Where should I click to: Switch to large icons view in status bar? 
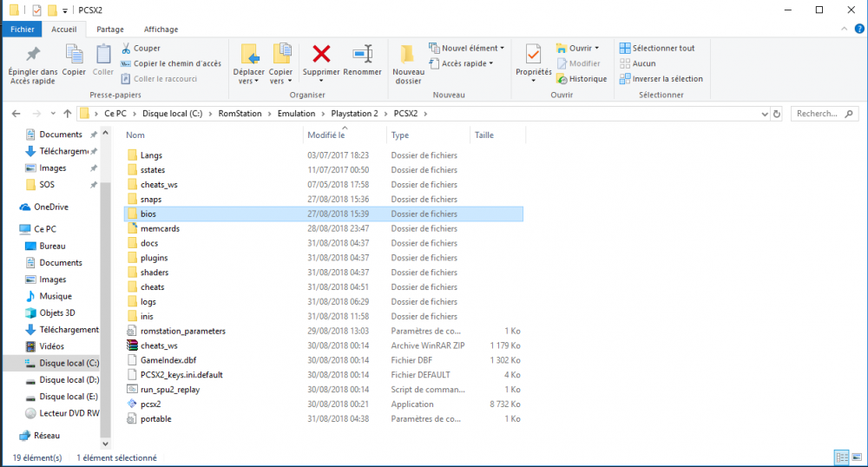[x=857, y=457]
